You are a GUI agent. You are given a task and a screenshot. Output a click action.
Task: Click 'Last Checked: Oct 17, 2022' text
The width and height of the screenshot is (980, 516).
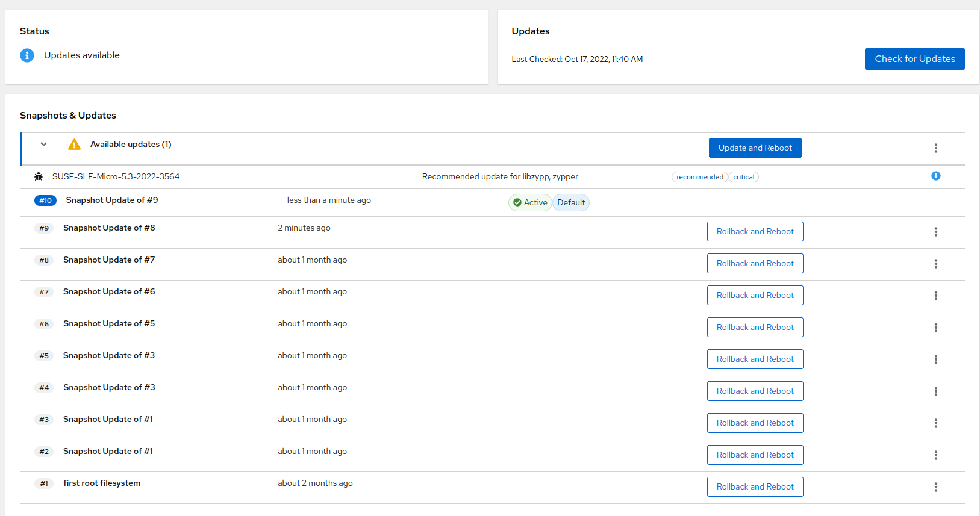[577, 59]
